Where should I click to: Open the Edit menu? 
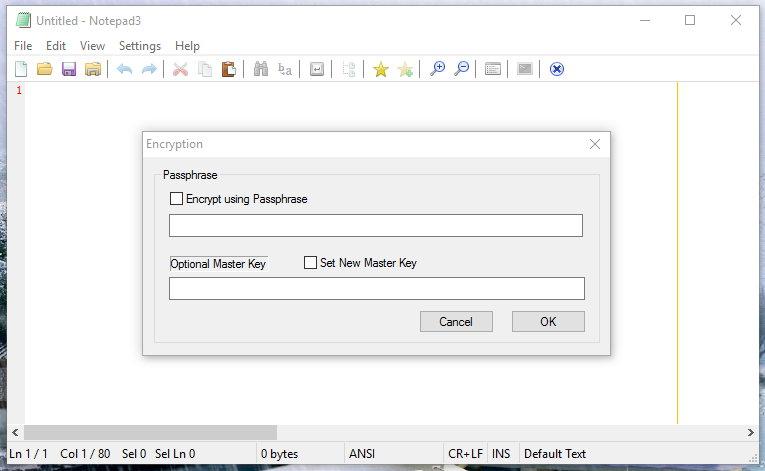(56, 46)
